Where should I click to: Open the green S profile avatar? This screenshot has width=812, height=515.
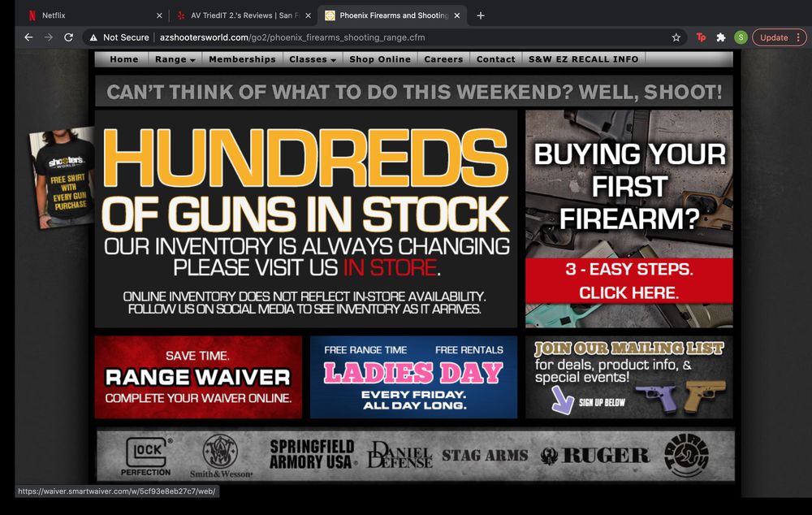(741, 37)
